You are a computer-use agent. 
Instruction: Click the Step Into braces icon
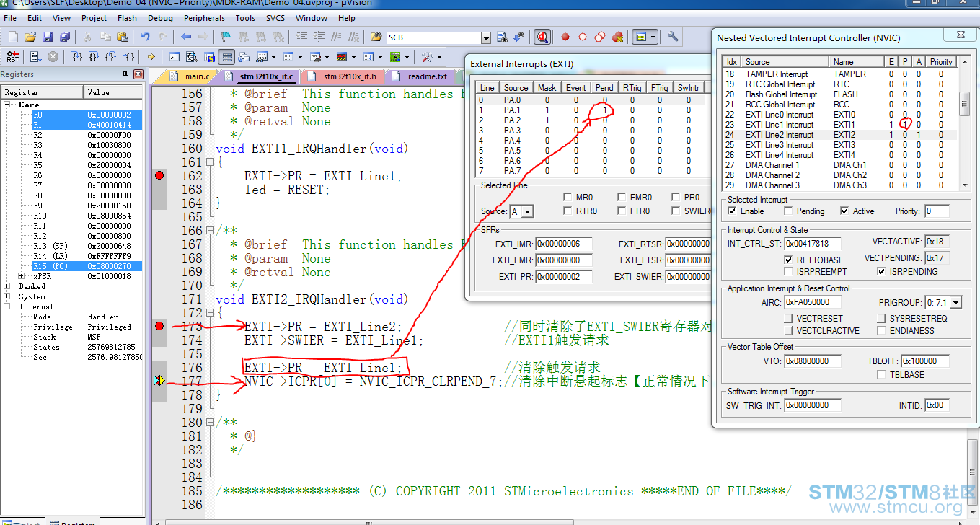click(x=77, y=57)
